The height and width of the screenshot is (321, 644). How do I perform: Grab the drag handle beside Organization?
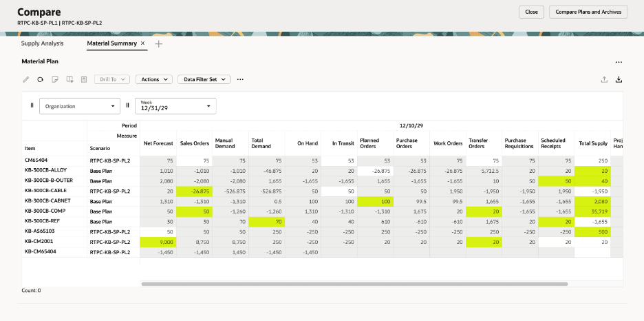[x=32, y=105]
